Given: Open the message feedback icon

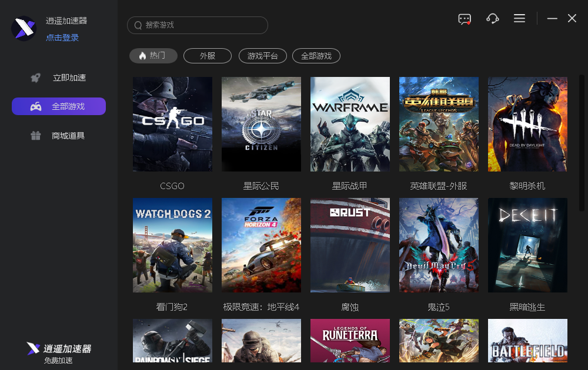Looking at the screenshot, I should click(x=465, y=19).
